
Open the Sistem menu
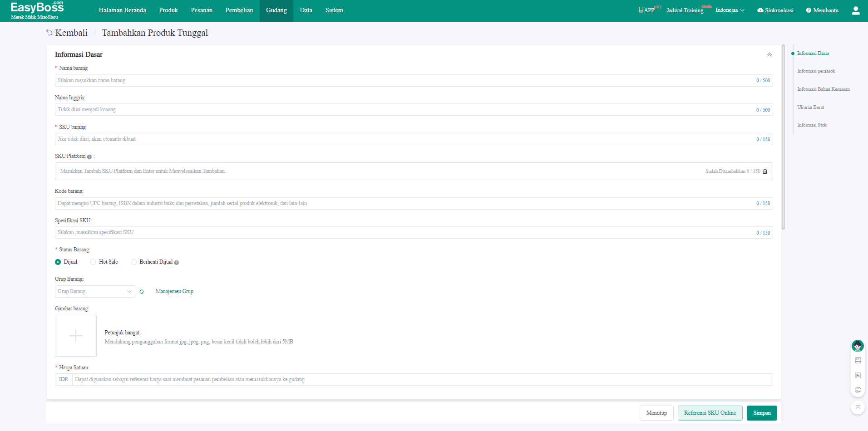coord(334,10)
